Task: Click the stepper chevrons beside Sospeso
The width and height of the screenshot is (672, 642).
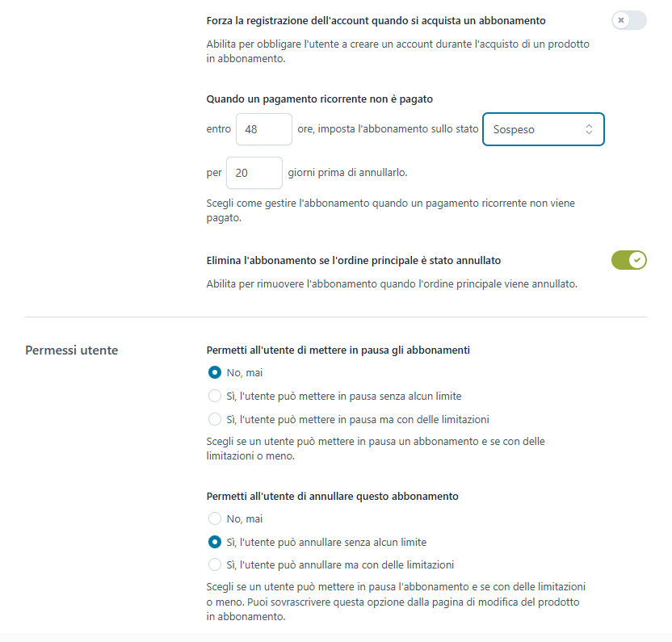Action: (591, 129)
